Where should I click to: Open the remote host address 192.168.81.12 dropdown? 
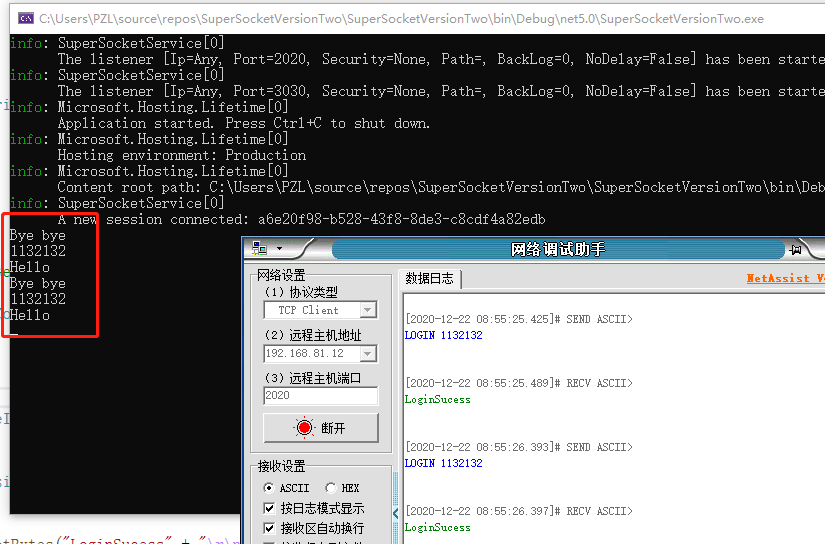[368, 354]
